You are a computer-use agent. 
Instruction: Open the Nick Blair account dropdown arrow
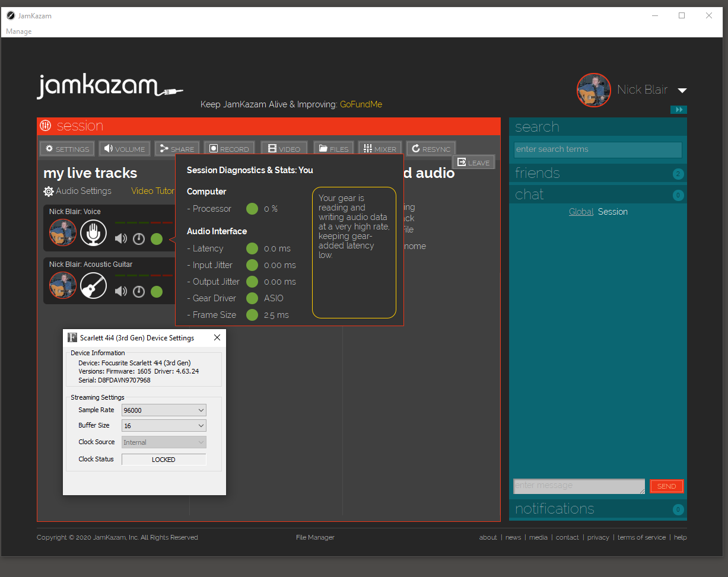point(682,90)
